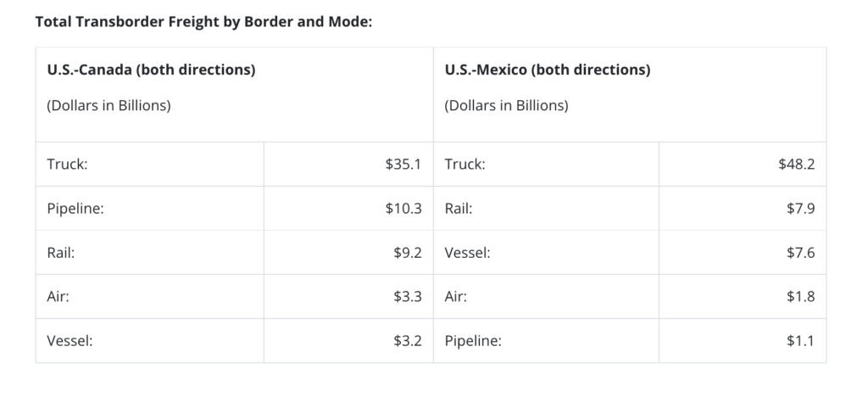The height and width of the screenshot is (397, 868).
Task: Select the $10.3 pipeline value
Action: tap(403, 208)
